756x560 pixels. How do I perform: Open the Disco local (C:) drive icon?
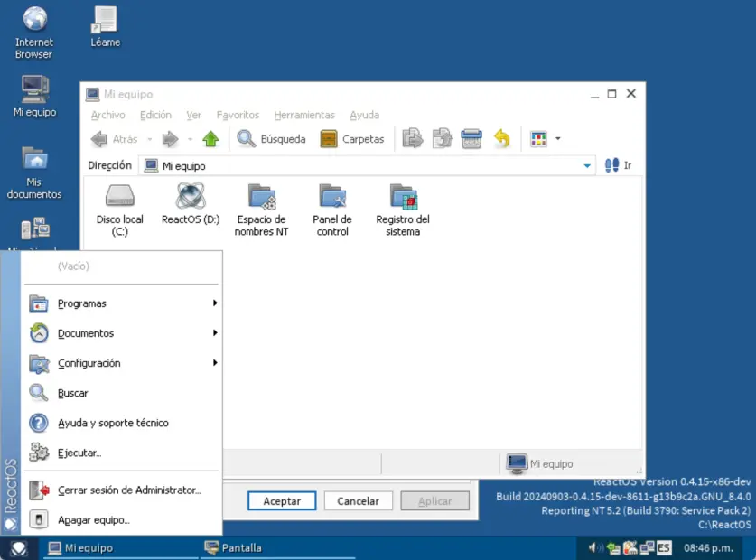pos(119,210)
